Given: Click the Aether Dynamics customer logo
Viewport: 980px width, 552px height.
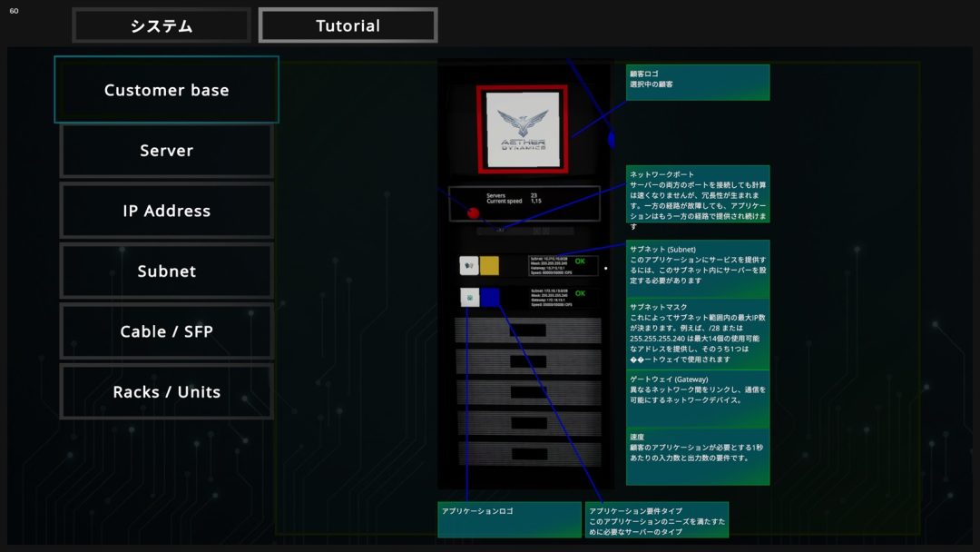Looking at the screenshot, I should coord(522,129).
